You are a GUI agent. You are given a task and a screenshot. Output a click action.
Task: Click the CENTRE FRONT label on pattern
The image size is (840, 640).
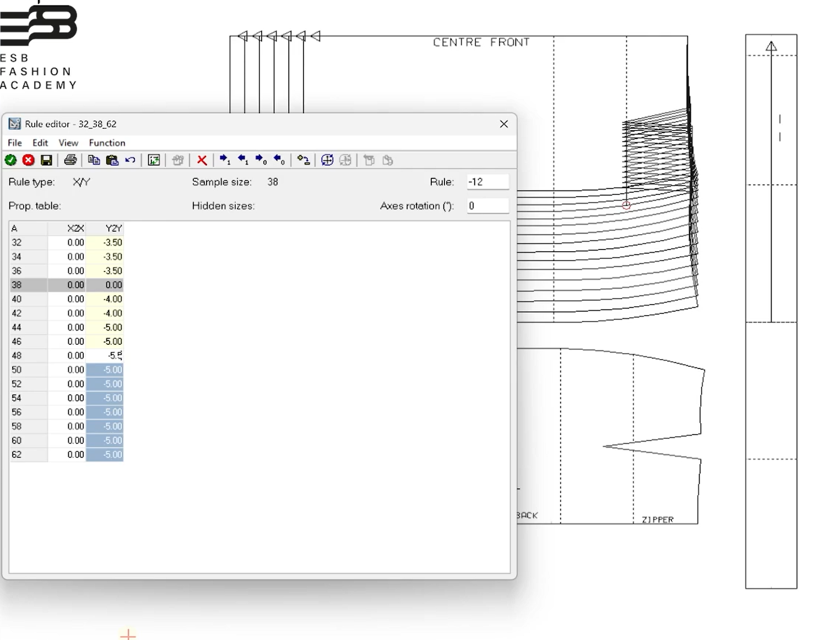(x=481, y=42)
